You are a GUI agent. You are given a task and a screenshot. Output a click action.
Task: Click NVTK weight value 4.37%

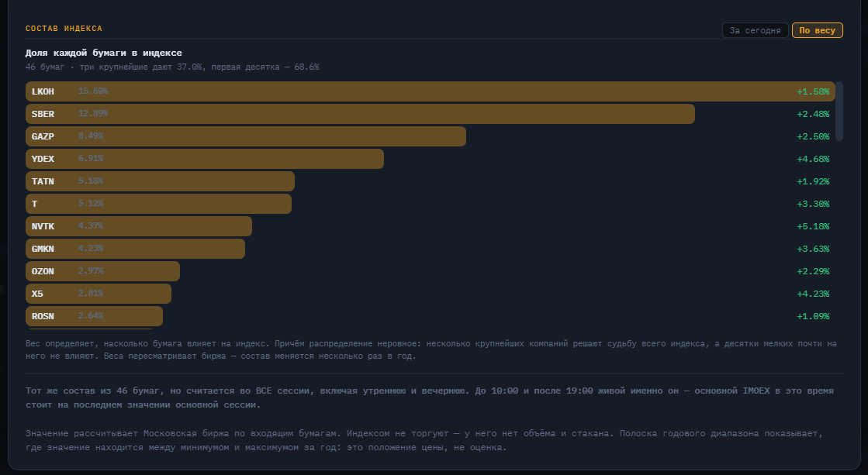[x=91, y=225]
